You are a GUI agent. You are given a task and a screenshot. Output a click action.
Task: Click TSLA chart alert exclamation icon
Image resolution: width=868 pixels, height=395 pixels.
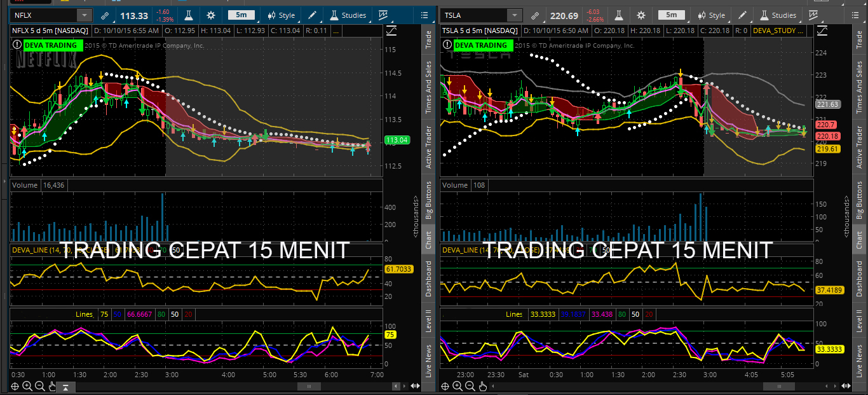[x=447, y=45]
